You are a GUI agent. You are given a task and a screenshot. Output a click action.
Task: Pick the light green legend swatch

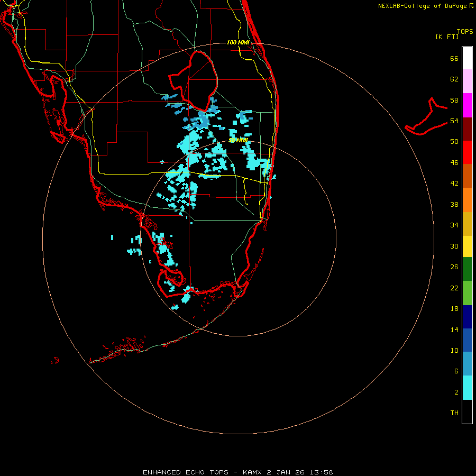[x=467, y=293]
